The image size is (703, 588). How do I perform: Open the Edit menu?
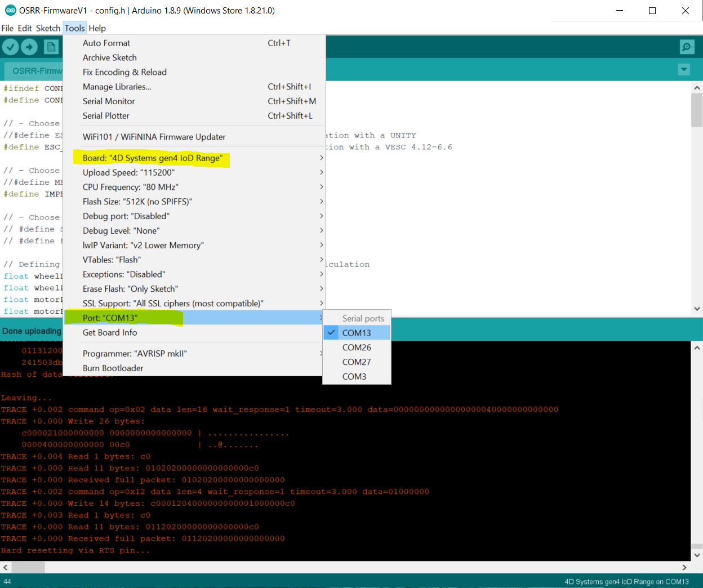[25, 28]
